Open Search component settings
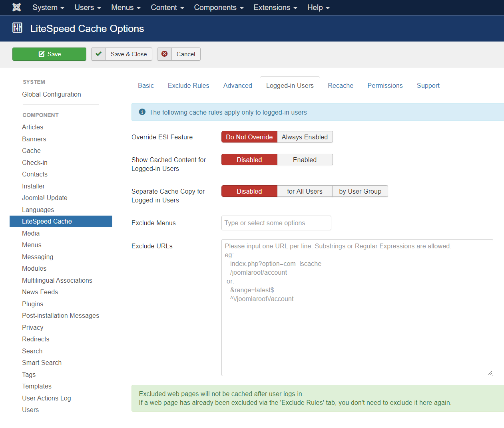 pyautogui.click(x=32, y=351)
